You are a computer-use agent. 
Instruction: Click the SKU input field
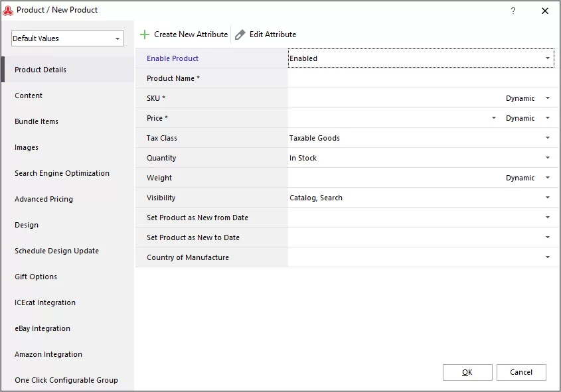tap(395, 98)
